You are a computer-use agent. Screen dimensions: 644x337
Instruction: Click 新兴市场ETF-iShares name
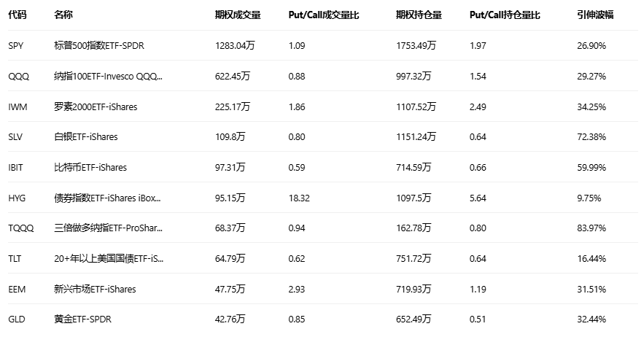[95, 290]
